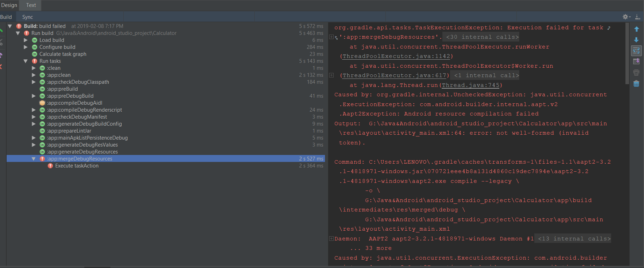Screen dimensions: 644x268
Task: Select the Calculate task graph row
Action: (x=166, y=54)
